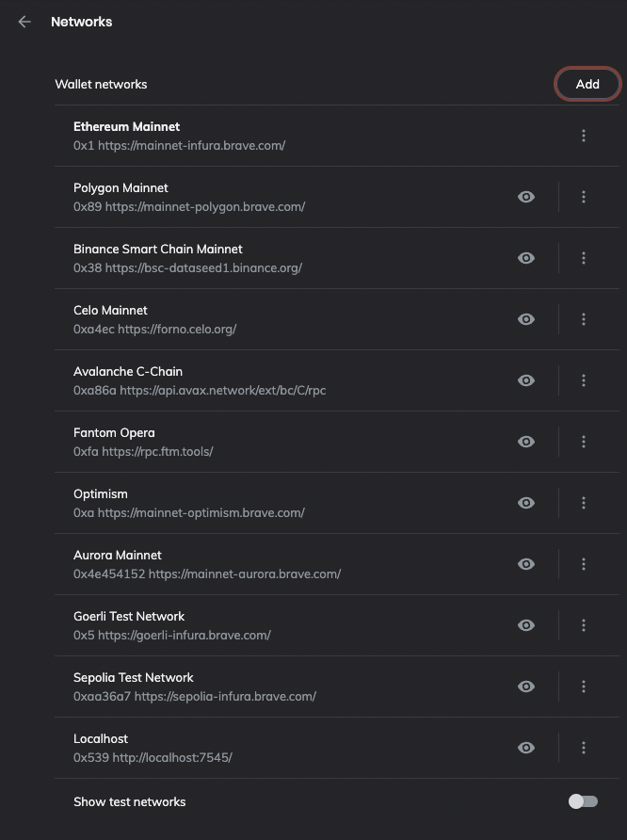The image size is (627, 840).
Task: Open the three-dot menu for Optimism
Action: click(584, 503)
